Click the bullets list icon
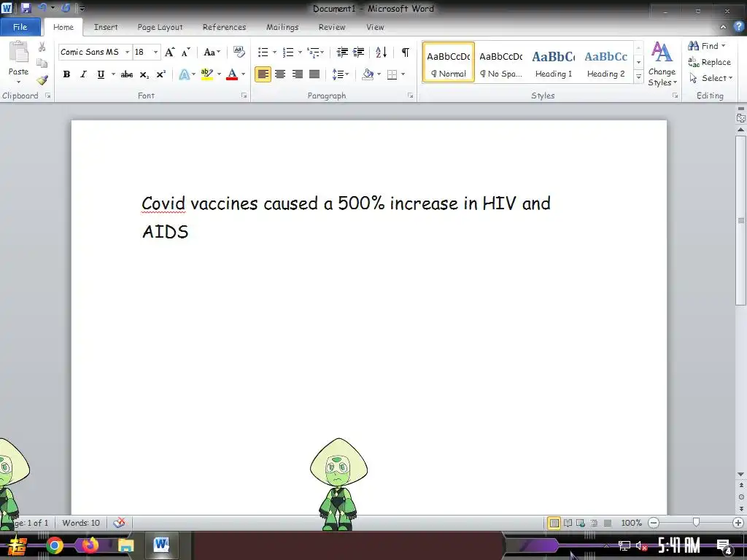This screenshot has height=560, width=747. click(263, 52)
